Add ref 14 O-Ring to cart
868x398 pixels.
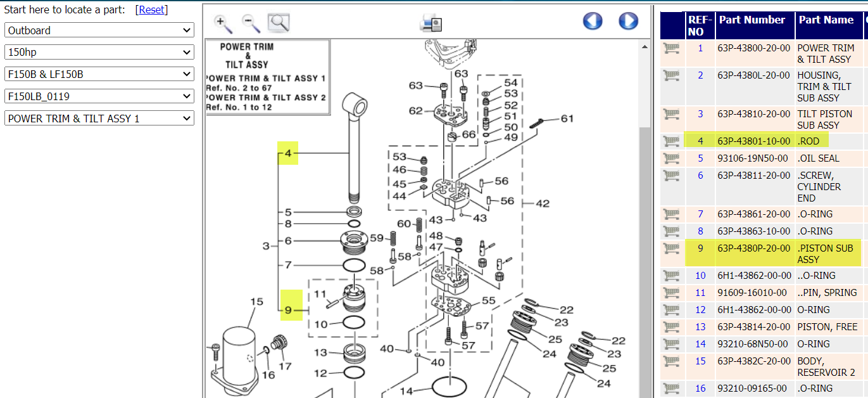point(671,344)
